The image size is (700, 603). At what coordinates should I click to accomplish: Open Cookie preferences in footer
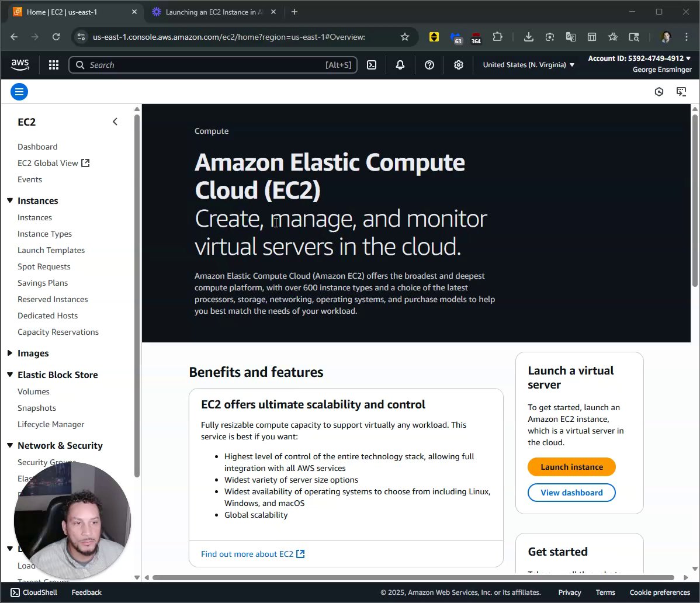point(660,592)
